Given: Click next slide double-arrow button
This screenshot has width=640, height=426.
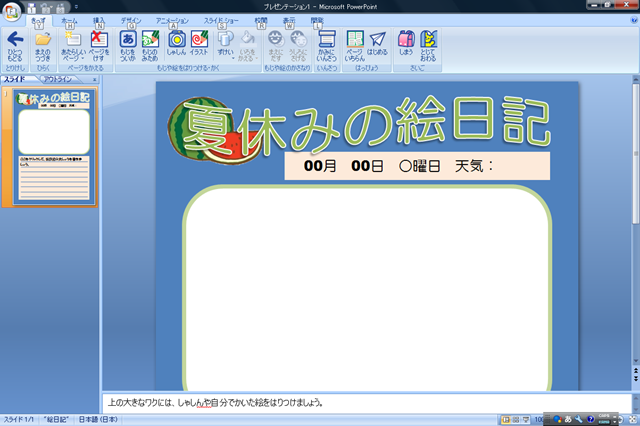Looking at the screenshot, I should click(636, 379).
